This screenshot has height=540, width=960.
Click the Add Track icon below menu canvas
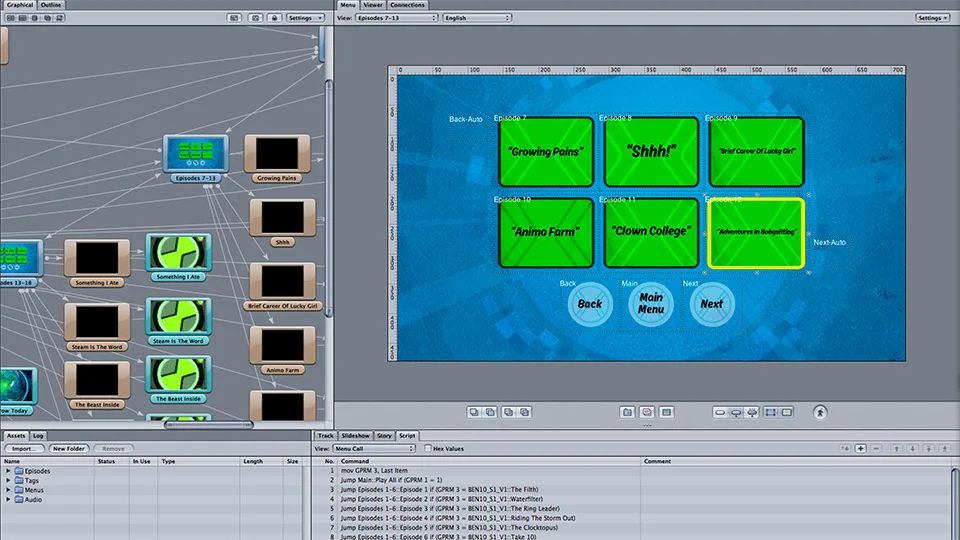point(667,412)
